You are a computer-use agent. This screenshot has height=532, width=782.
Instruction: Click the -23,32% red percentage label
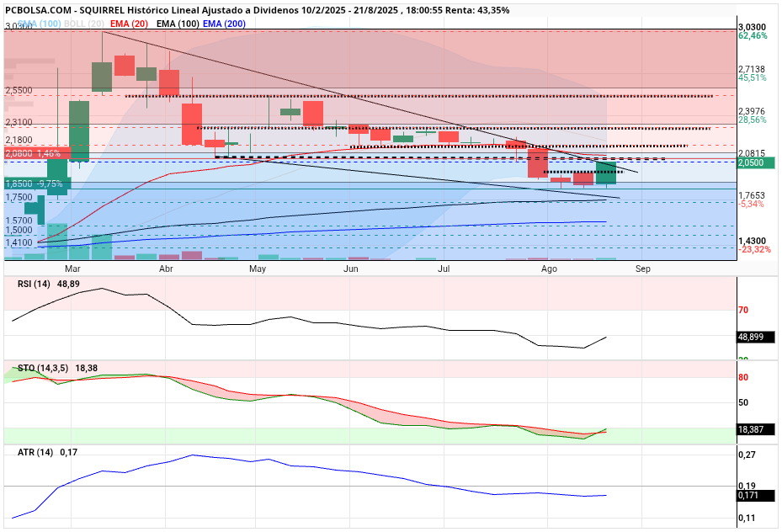click(x=754, y=249)
